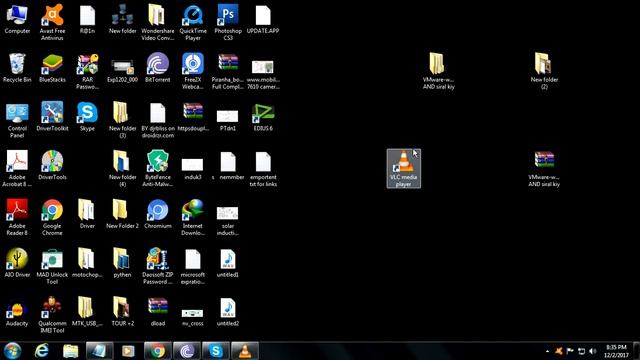Select the TOUR +2 folder
This screenshot has width=640, height=360.
coord(122,311)
